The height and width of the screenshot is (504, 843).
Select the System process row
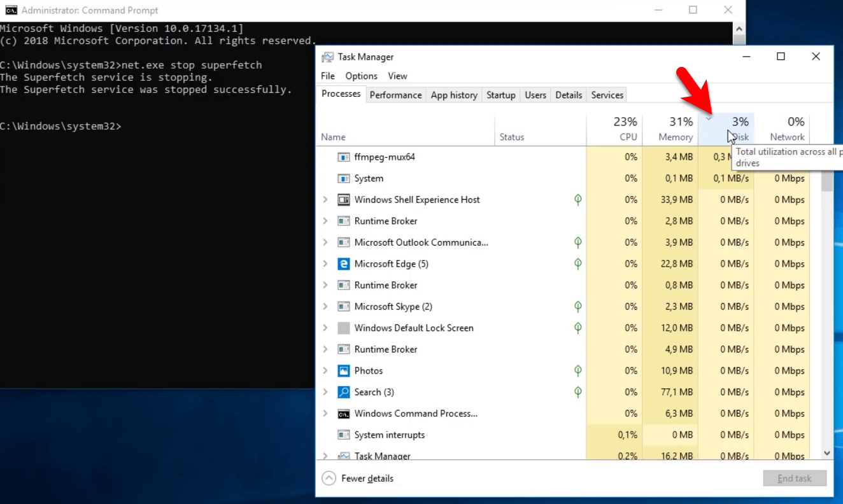tap(563, 179)
